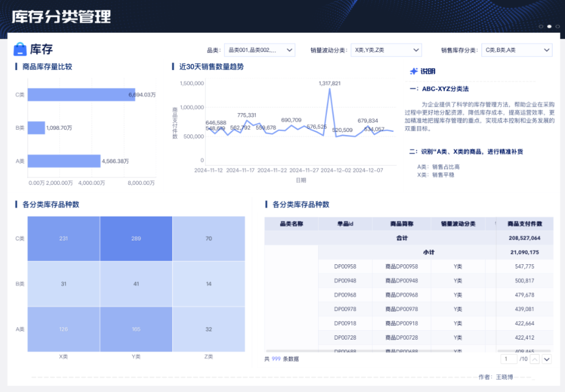Click payment count value 479,678

(x=525, y=295)
